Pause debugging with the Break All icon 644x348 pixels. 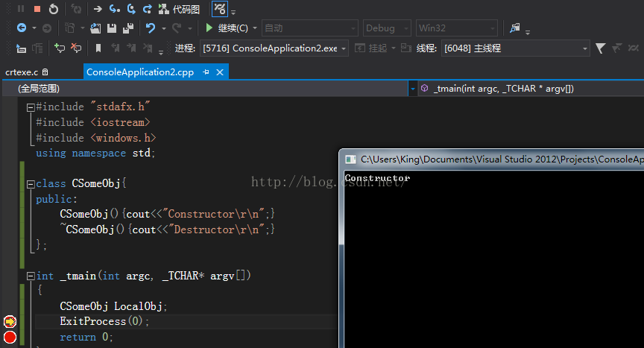pos(21,9)
